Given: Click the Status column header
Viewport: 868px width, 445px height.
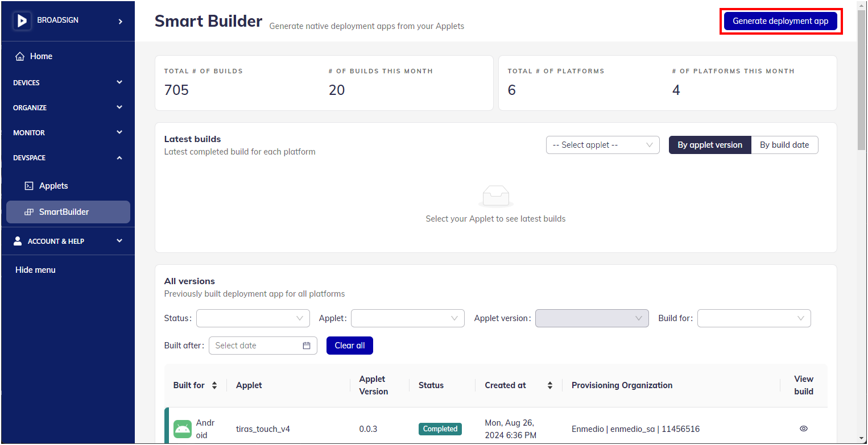Looking at the screenshot, I should point(431,385).
